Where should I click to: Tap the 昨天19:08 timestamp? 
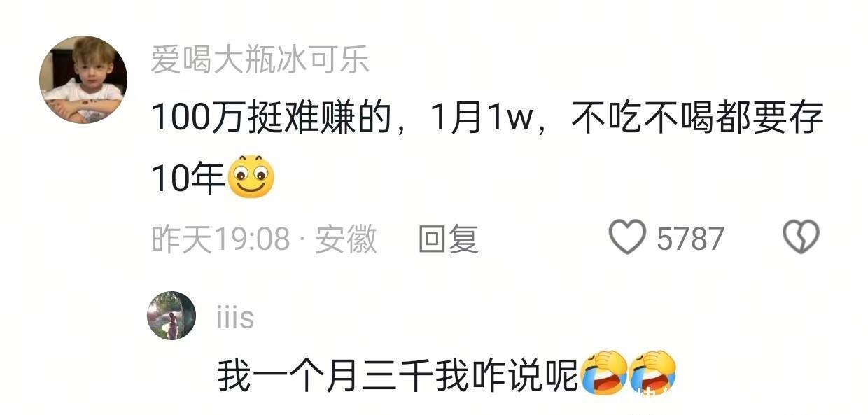tap(220, 239)
